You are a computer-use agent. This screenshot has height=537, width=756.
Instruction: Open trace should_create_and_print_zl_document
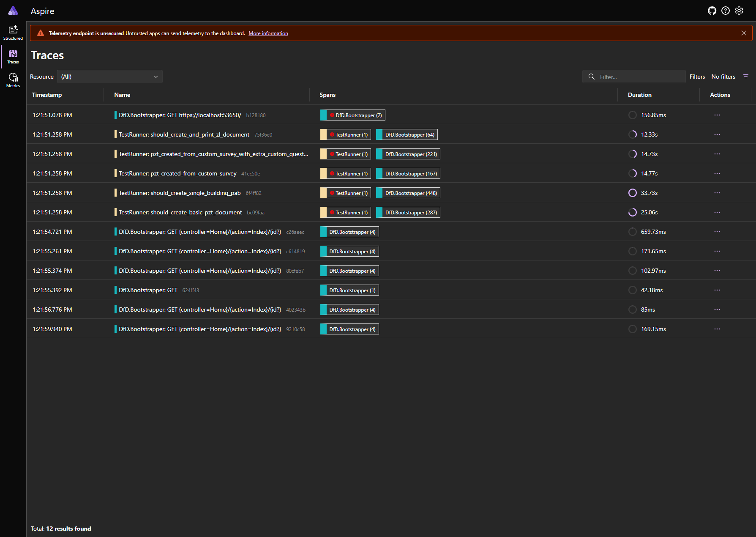pos(184,134)
